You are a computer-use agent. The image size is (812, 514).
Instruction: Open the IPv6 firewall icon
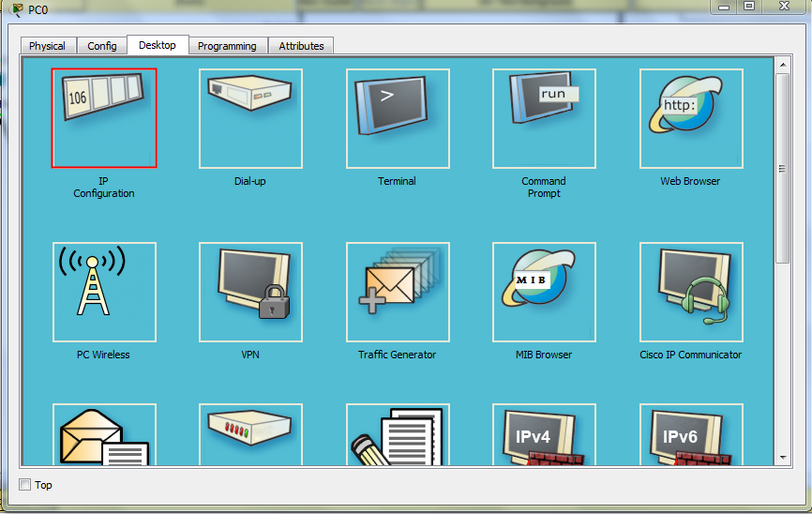pyautogui.click(x=691, y=434)
